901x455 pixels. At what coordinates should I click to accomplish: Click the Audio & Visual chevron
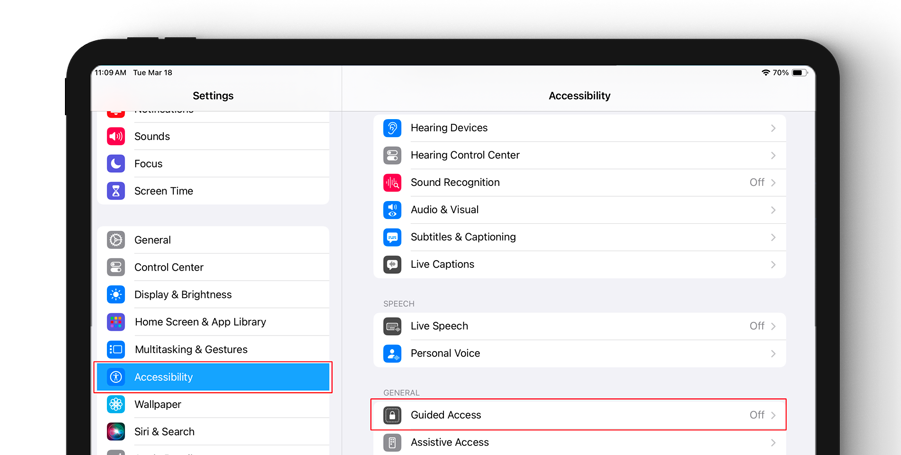[x=773, y=210]
